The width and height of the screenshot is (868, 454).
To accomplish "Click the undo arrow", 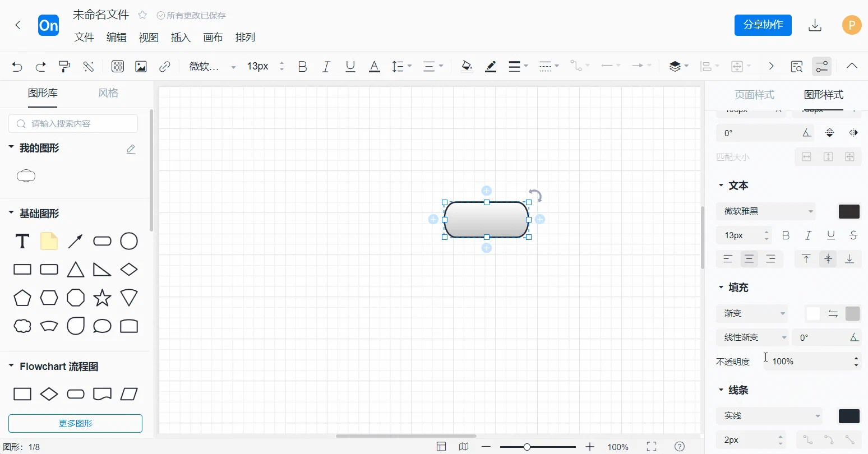I will coord(17,67).
